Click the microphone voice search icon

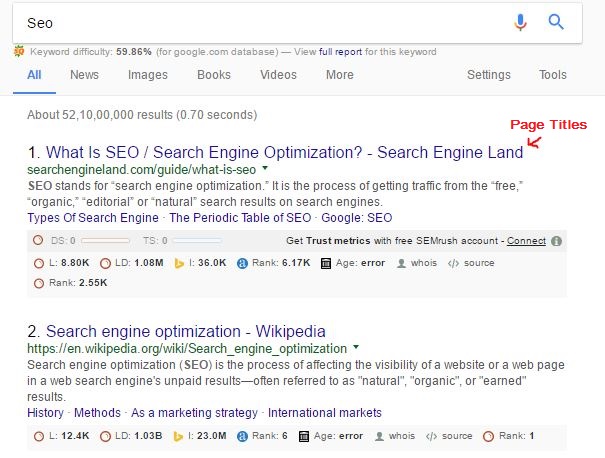(520, 22)
